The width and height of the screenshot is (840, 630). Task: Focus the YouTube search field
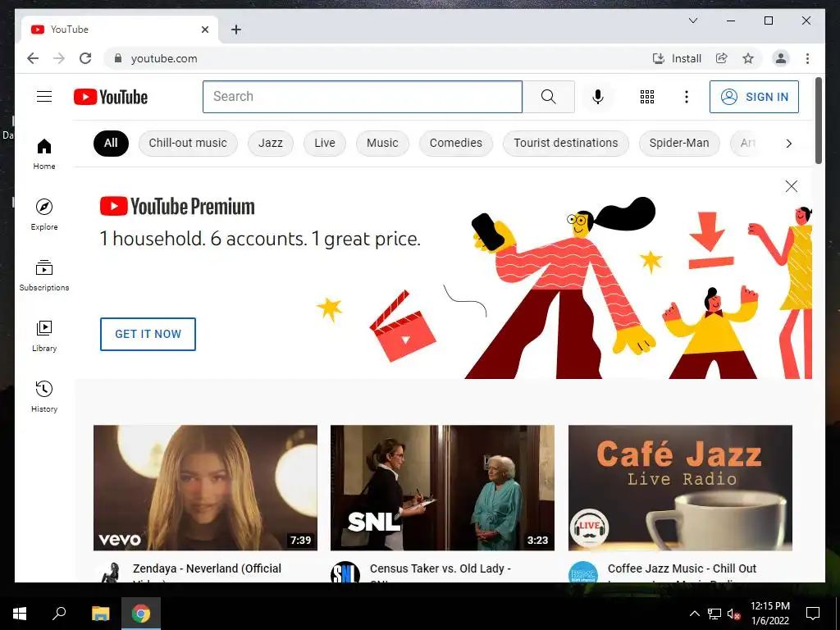[362, 97]
